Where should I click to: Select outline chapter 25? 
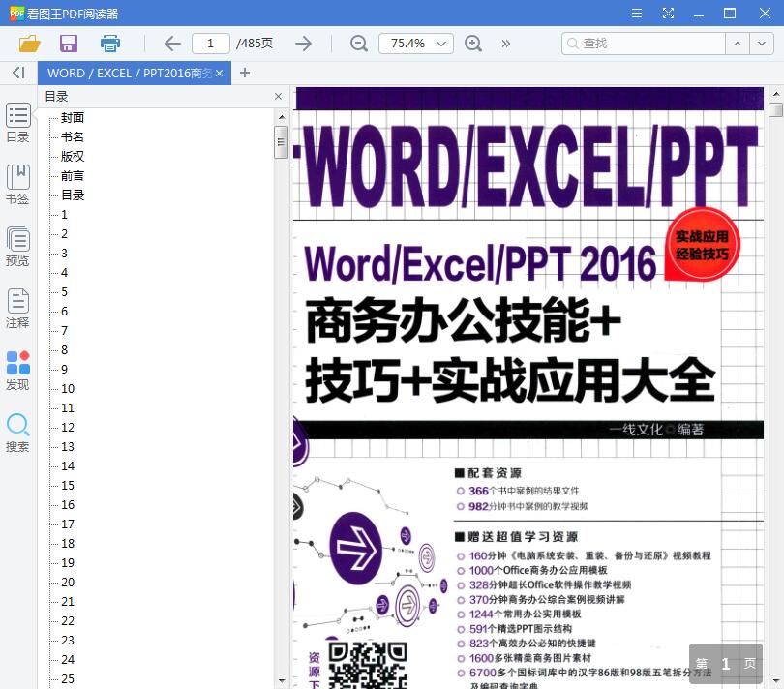[x=68, y=679]
